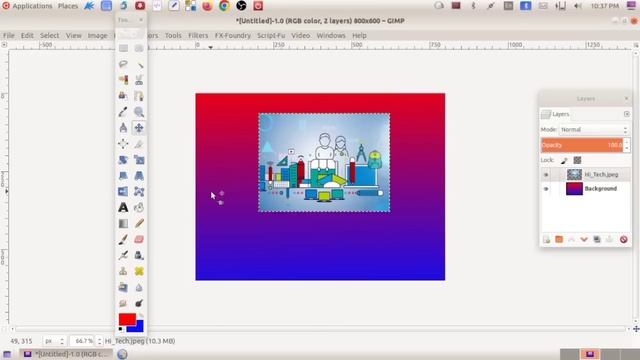Toggle lock pixels brush icon
Screen dimensions: 640x360
click(564, 160)
